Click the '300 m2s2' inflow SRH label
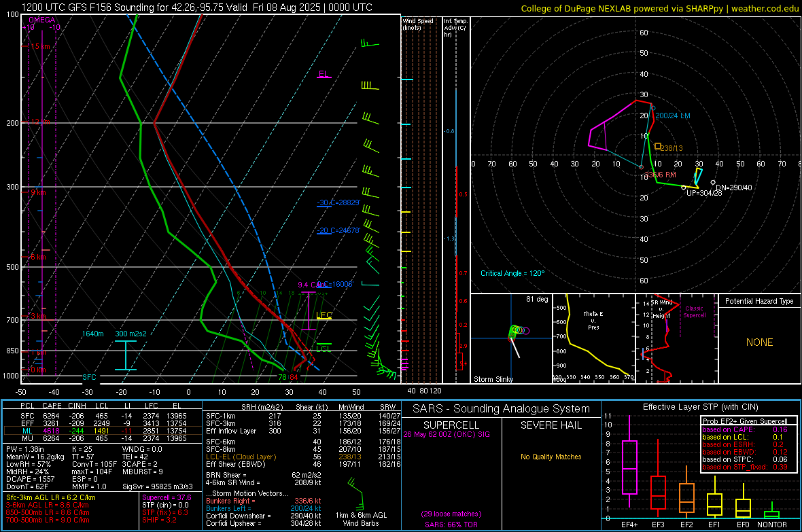The height and width of the screenshot is (532, 802). 130,334
